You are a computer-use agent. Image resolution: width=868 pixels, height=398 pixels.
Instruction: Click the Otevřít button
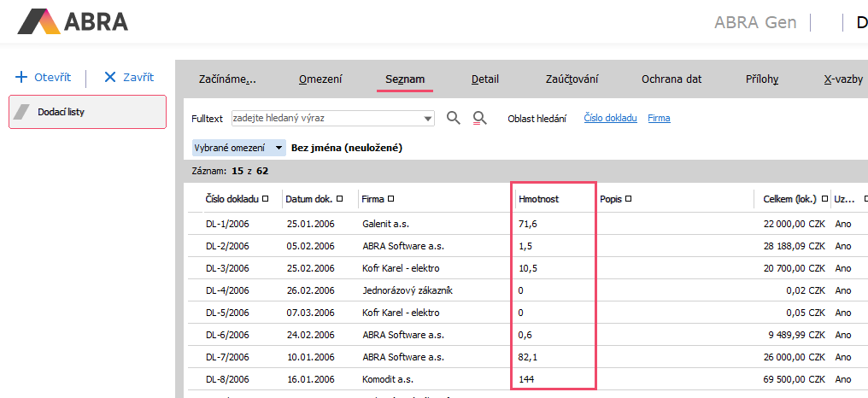[x=44, y=77]
